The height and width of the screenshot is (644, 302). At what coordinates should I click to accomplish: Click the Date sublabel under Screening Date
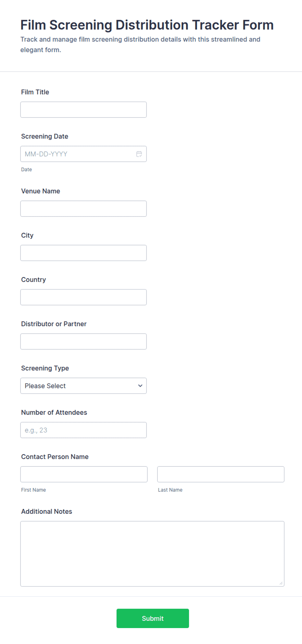(27, 169)
